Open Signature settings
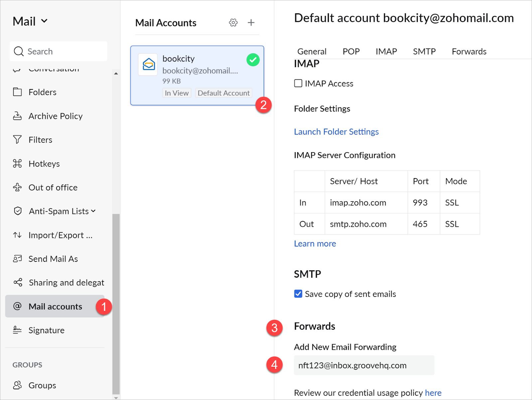532x400 pixels. pyautogui.click(x=46, y=331)
